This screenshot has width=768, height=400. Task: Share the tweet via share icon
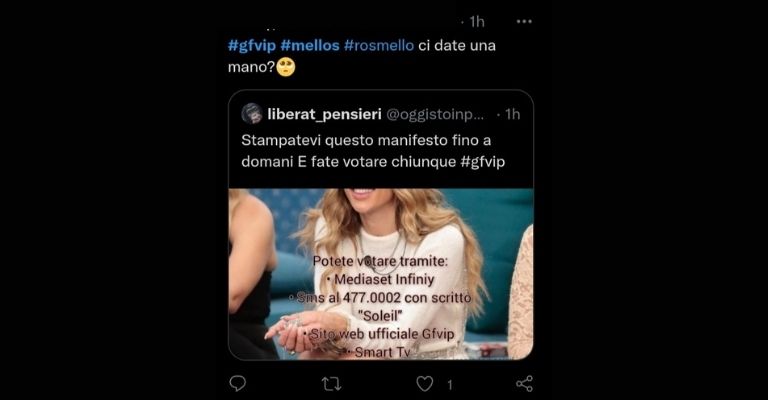pos(525,384)
